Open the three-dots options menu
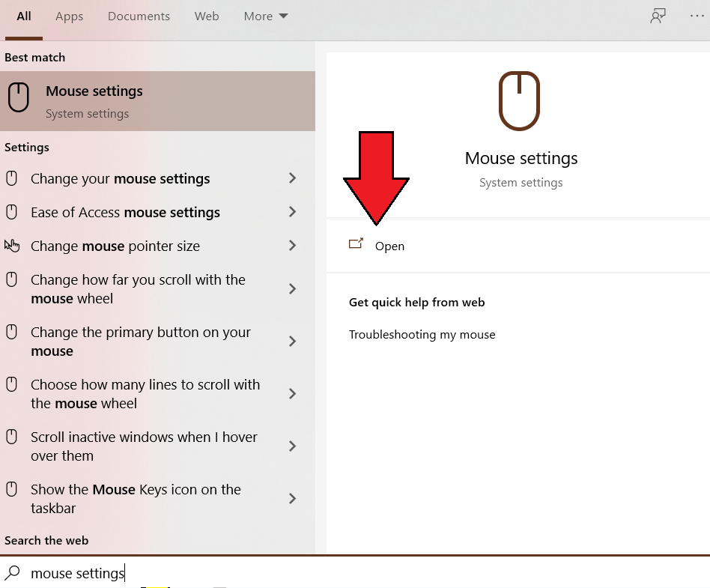The height and width of the screenshot is (588, 710). tap(697, 16)
